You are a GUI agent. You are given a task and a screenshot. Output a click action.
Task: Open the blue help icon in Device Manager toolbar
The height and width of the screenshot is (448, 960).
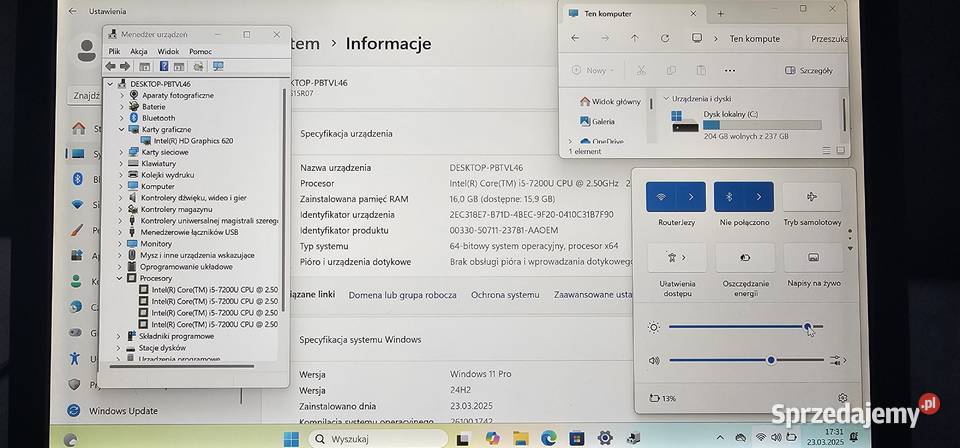click(164, 66)
